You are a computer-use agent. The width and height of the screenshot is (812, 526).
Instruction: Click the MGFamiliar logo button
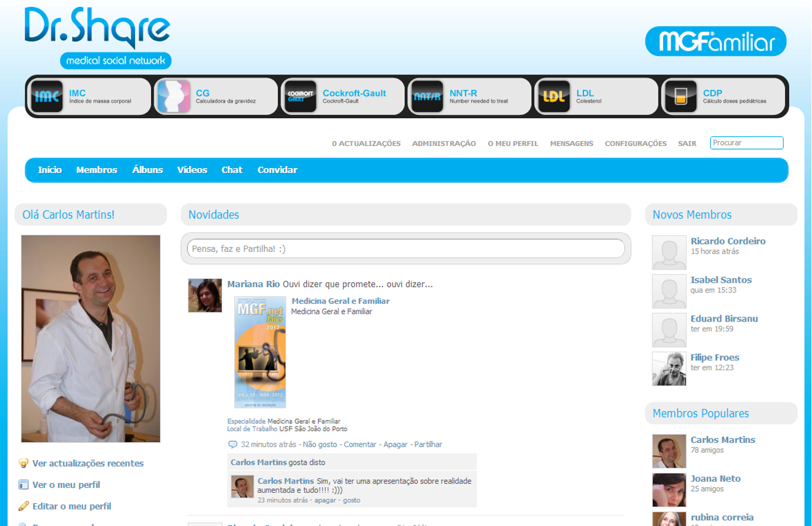pyautogui.click(x=715, y=41)
